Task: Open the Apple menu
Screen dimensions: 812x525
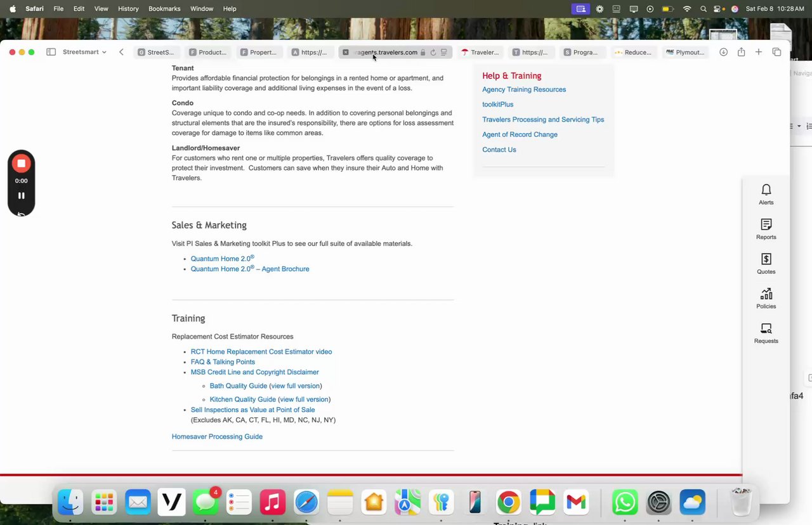Action: pyautogui.click(x=12, y=9)
